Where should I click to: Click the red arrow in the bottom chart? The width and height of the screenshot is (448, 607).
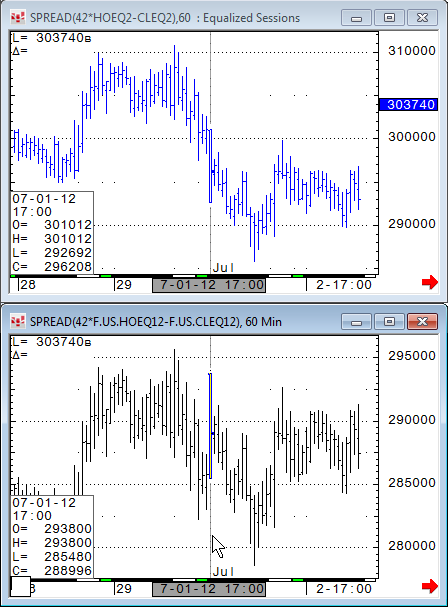coord(430,586)
